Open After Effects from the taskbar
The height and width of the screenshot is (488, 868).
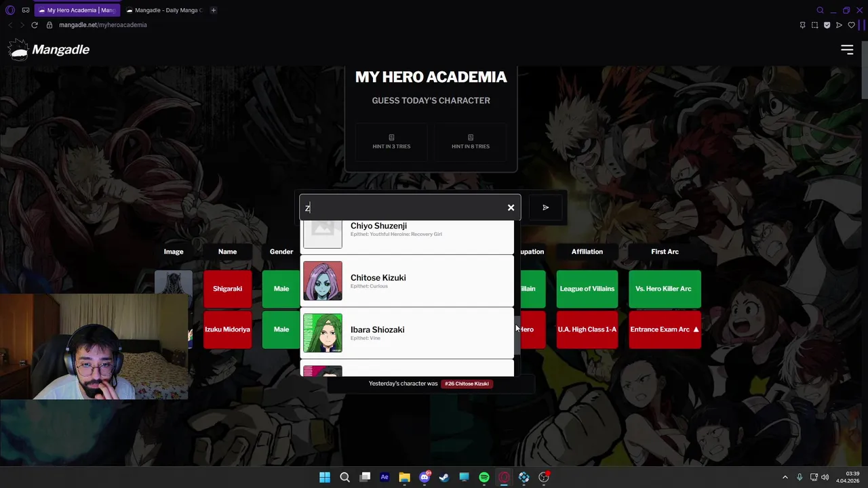pos(384,477)
